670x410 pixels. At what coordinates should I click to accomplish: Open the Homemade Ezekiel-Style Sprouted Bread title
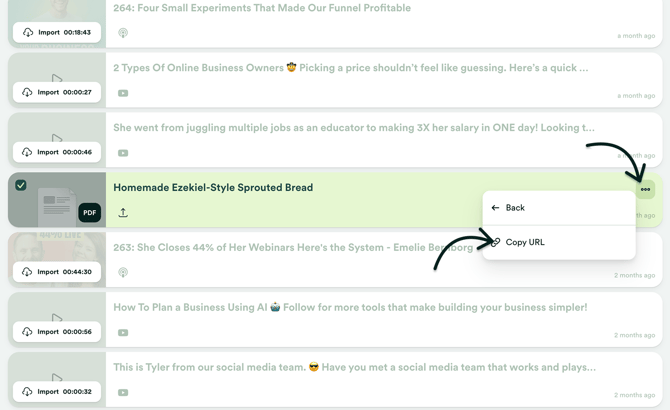pyautogui.click(x=213, y=187)
